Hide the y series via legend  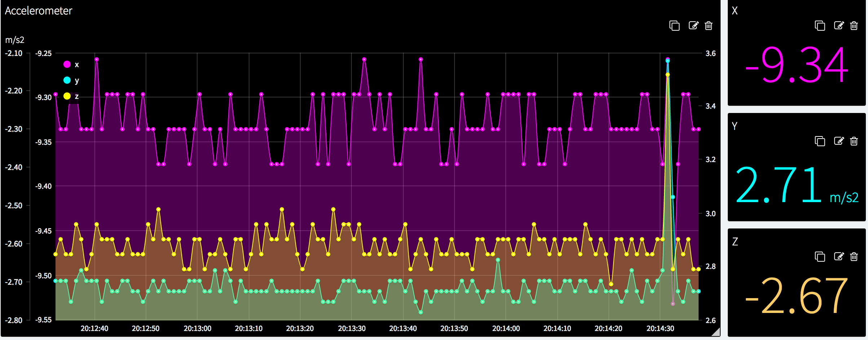point(71,80)
